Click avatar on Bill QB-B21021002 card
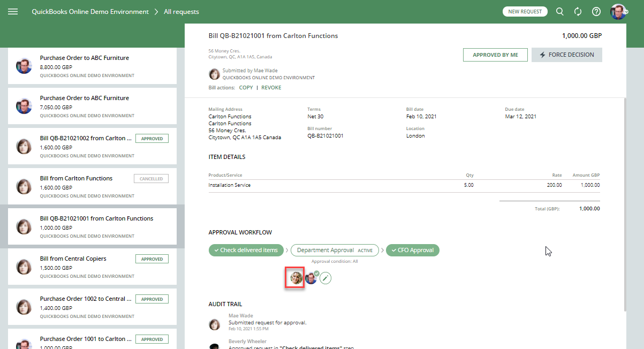The width and height of the screenshot is (644, 349). point(24,146)
